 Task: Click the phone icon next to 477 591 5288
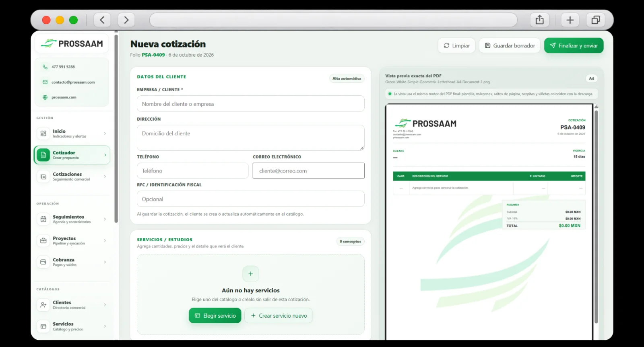pos(45,67)
